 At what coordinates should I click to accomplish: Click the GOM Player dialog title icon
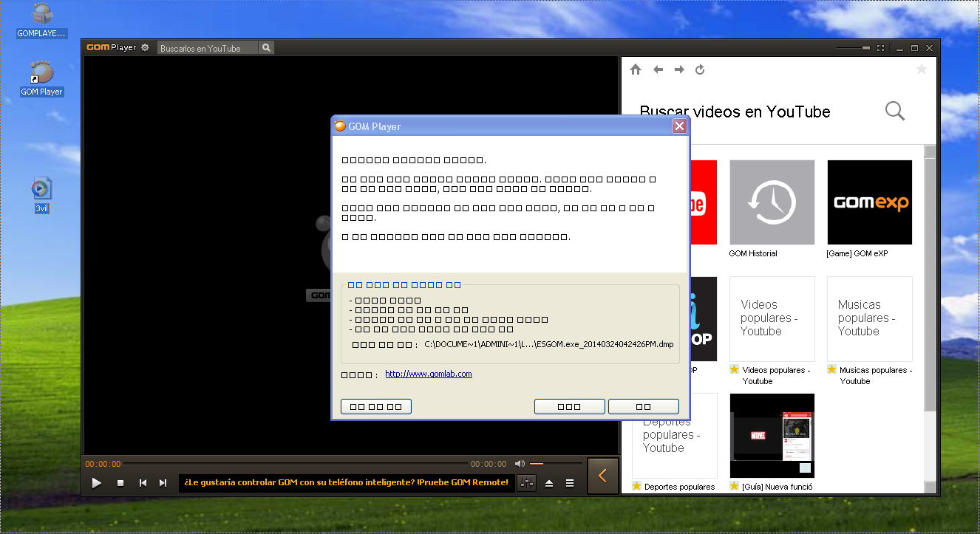tap(340, 126)
